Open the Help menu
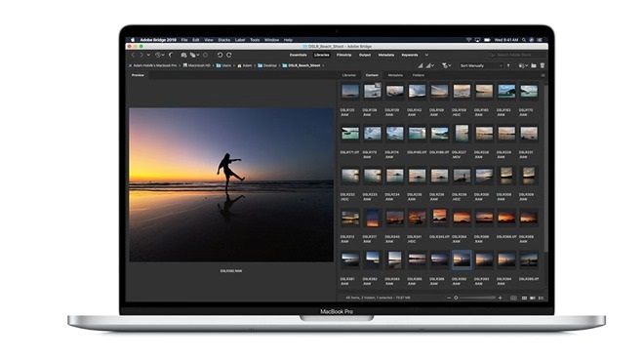Screen dimensions: 644x359 [288, 40]
